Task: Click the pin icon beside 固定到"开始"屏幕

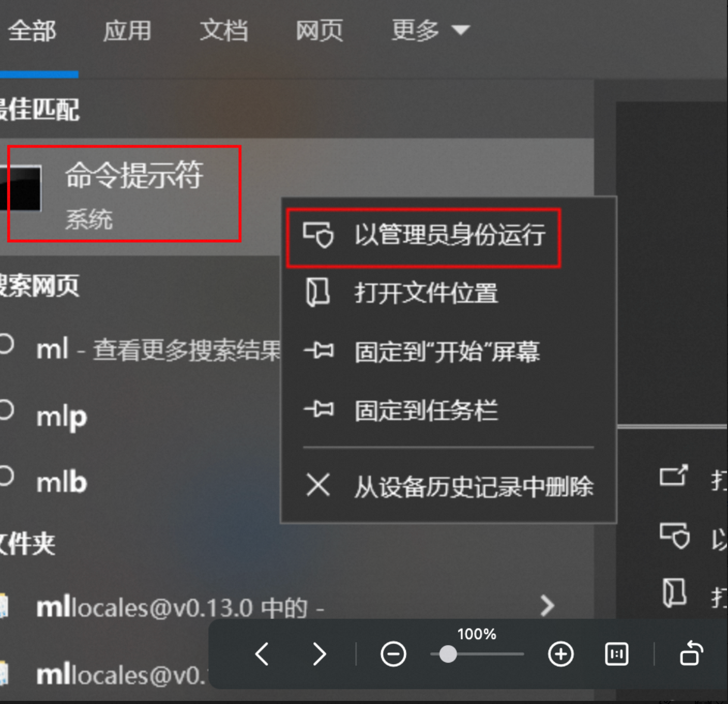Action: (x=318, y=350)
